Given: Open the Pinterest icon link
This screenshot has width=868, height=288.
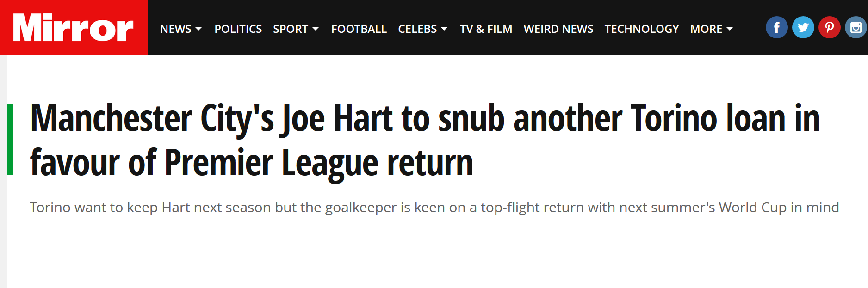Looking at the screenshot, I should click(x=829, y=28).
